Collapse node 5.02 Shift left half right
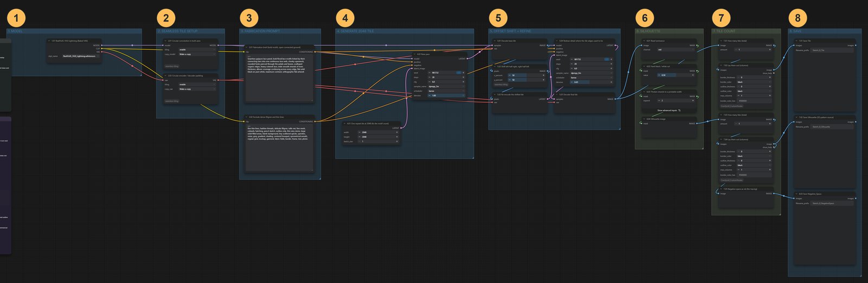Screen dimensions: 868x283 point(495,67)
